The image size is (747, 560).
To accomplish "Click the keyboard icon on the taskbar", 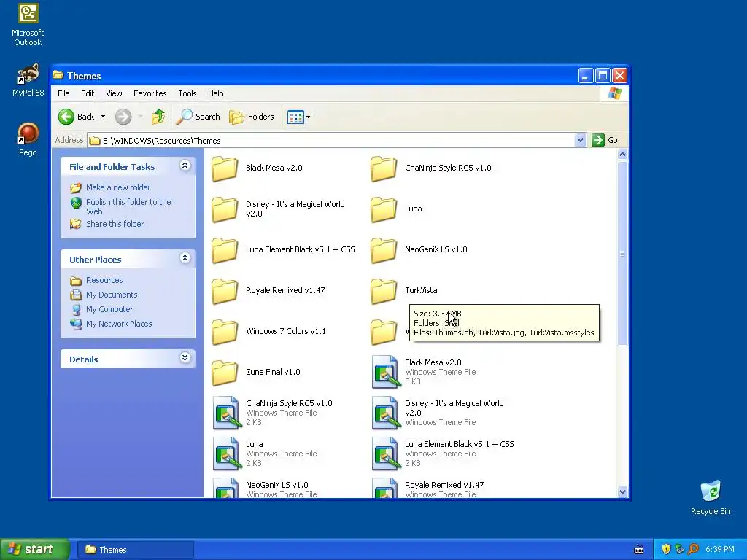I will coord(639,550).
